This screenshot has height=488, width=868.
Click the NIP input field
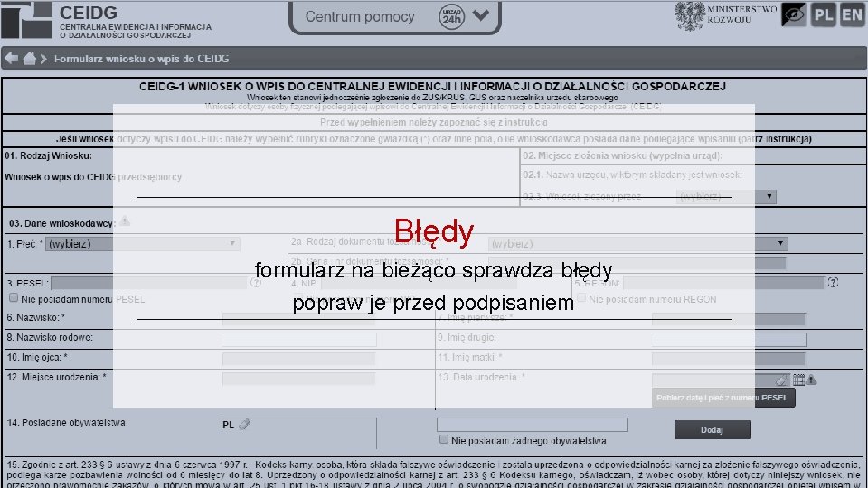(419, 283)
